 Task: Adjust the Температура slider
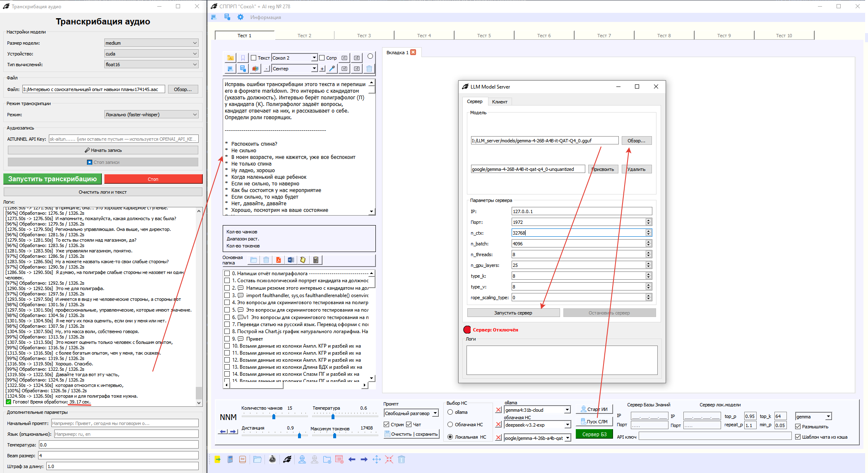point(345,416)
